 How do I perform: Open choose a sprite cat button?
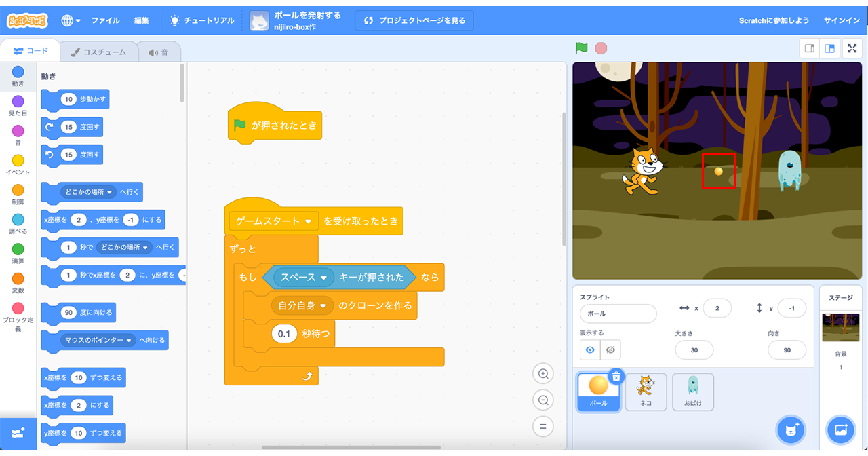pos(790,430)
